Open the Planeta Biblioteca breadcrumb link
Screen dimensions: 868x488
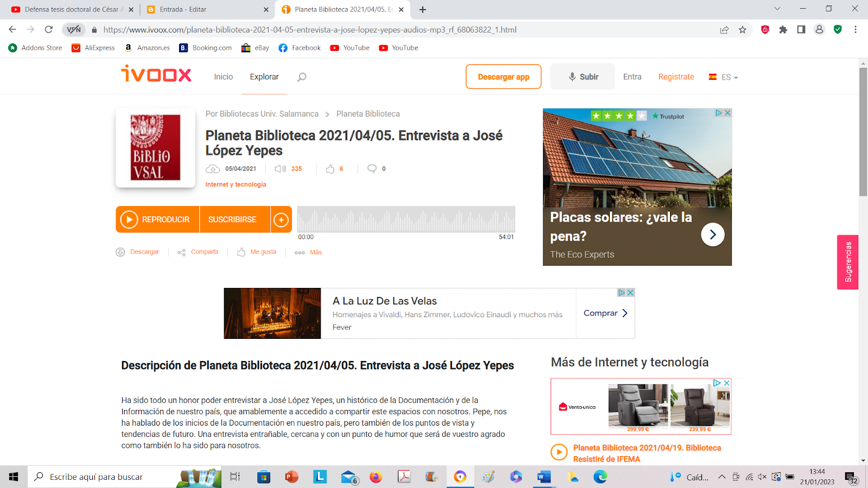pos(368,114)
